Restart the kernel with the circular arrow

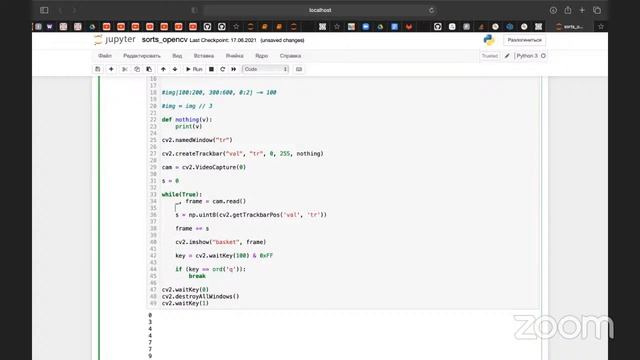tap(222, 69)
